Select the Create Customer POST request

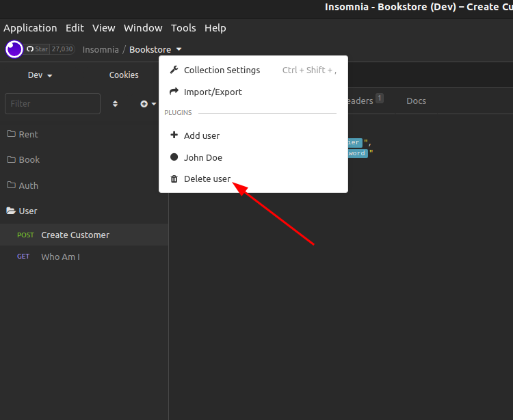[x=84, y=235]
